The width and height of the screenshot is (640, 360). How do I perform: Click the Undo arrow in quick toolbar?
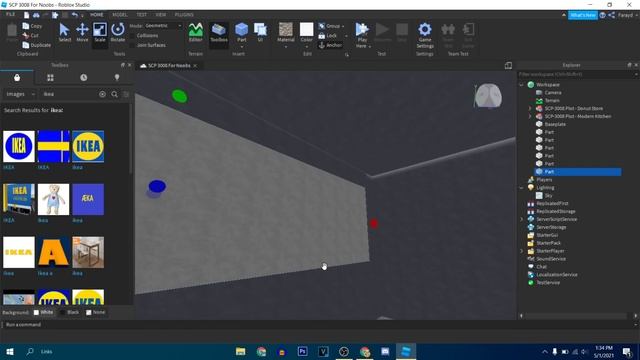click(x=75, y=15)
